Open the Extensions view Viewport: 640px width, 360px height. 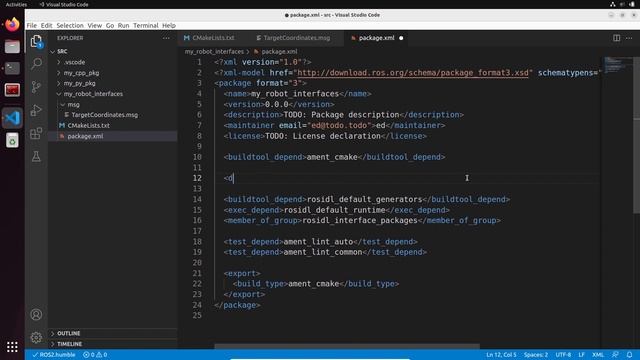tap(36, 133)
